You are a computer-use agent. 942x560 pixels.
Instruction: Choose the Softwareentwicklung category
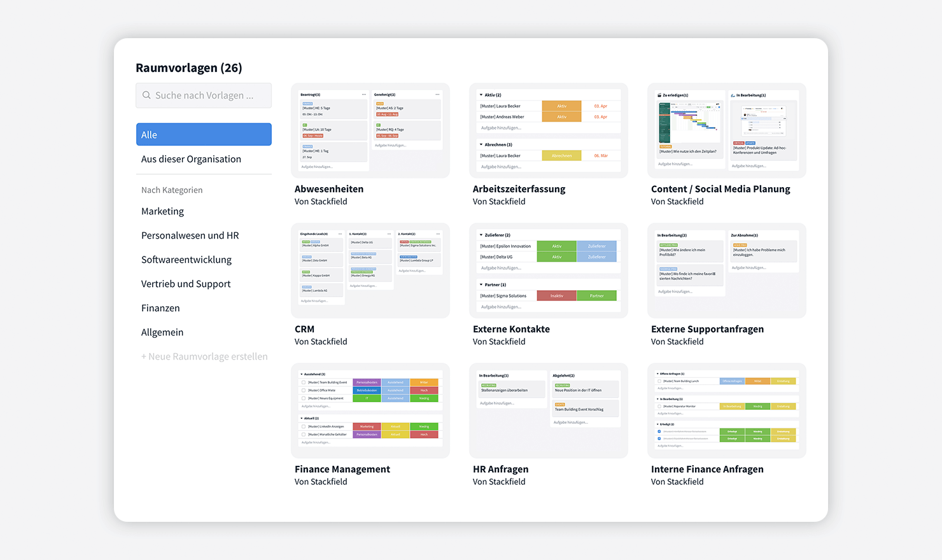click(186, 260)
